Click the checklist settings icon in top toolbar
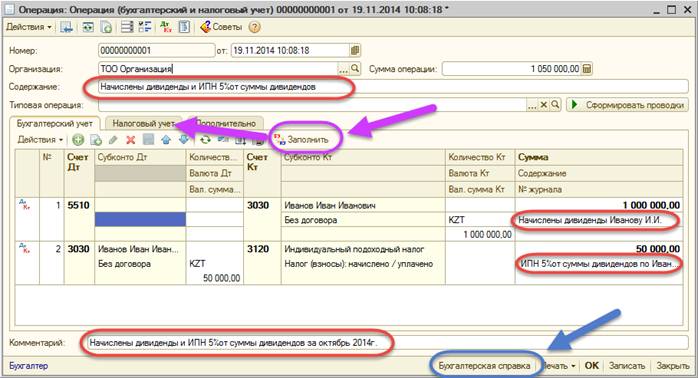The image size is (698, 378). pos(145,27)
